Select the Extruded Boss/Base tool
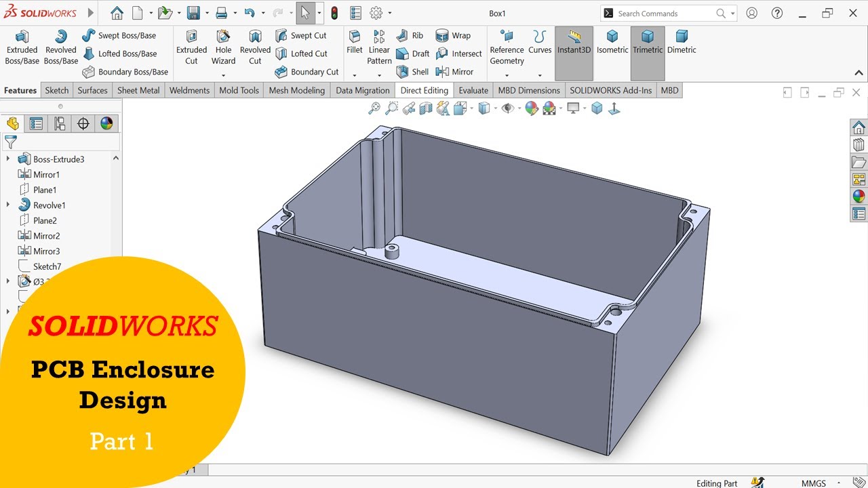Screen dimensions: 868x488 (x=22, y=47)
